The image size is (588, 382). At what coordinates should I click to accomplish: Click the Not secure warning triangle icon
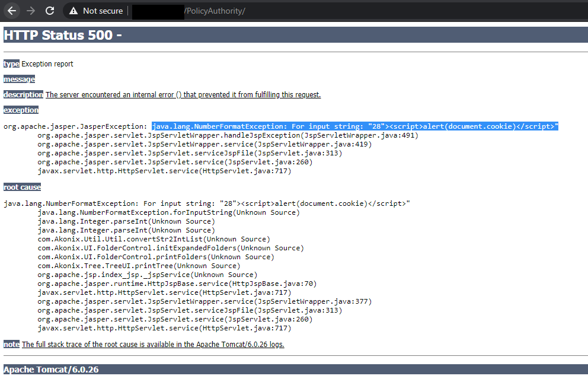click(73, 10)
